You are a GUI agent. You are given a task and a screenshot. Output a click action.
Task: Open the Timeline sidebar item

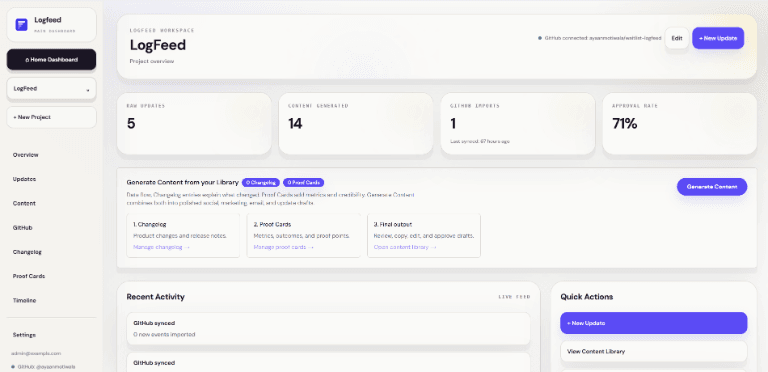coord(24,301)
